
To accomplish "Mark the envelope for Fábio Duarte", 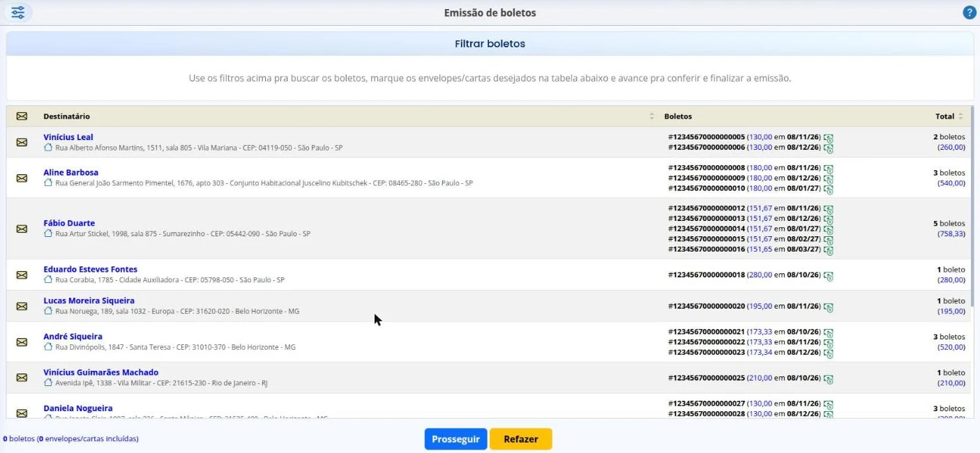I will pos(22,229).
